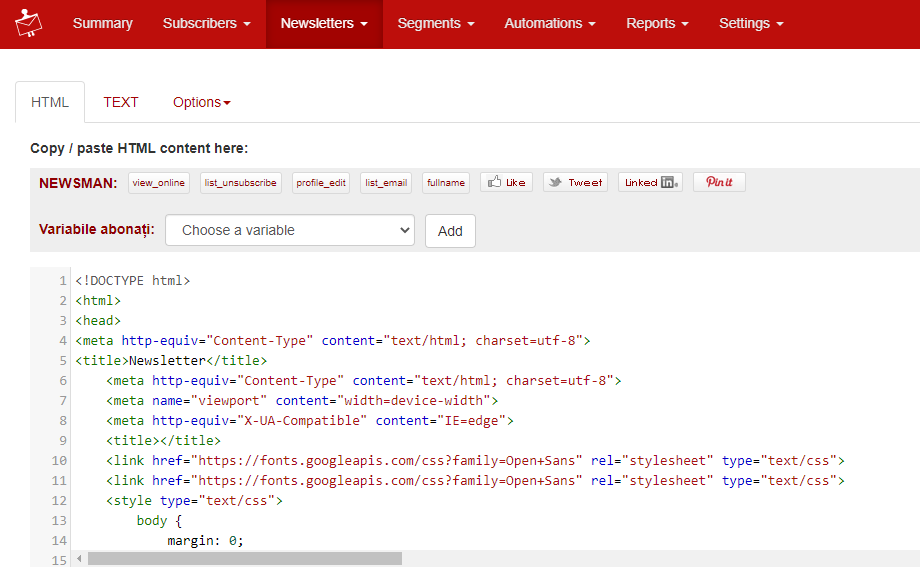Click the NewsMAN envelope logo
The height and width of the screenshot is (581, 920).
click(x=28, y=23)
